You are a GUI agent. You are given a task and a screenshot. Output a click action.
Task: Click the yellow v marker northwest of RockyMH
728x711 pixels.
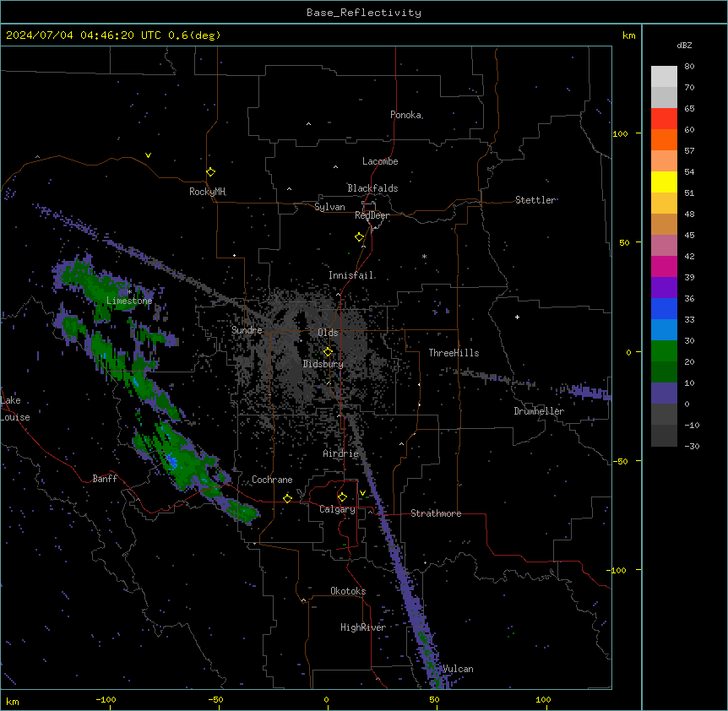point(148,155)
